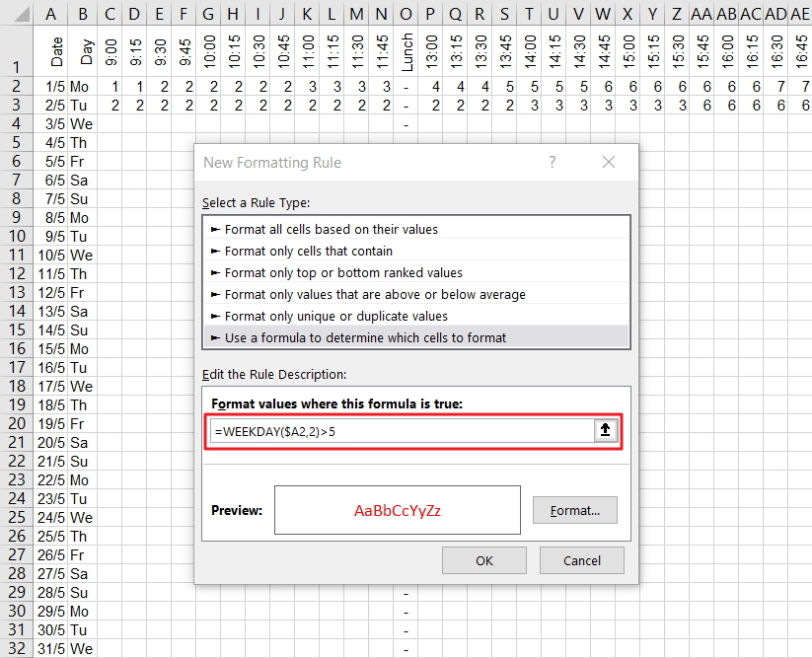Click date cell '1/5'
The image size is (812, 658).
click(50, 87)
